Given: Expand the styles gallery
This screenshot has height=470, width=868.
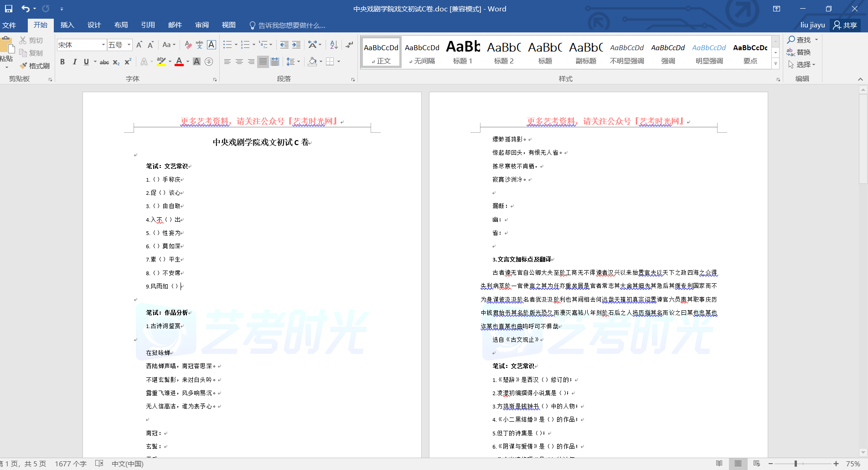Looking at the screenshot, I should pos(775,64).
